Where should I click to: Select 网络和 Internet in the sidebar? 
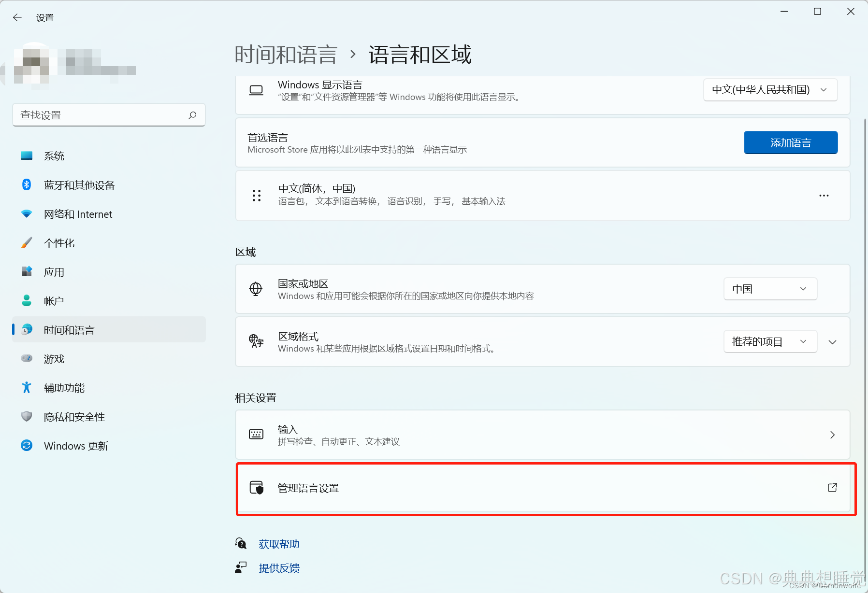click(109, 213)
